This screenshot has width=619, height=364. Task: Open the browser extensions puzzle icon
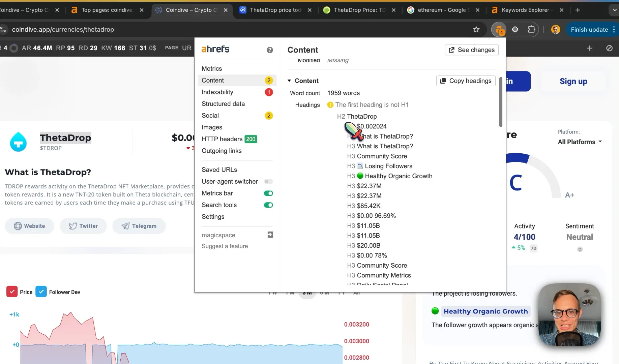(531, 30)
